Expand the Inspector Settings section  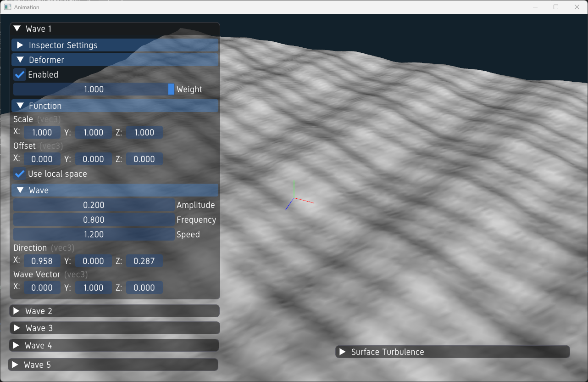[115, 45]
